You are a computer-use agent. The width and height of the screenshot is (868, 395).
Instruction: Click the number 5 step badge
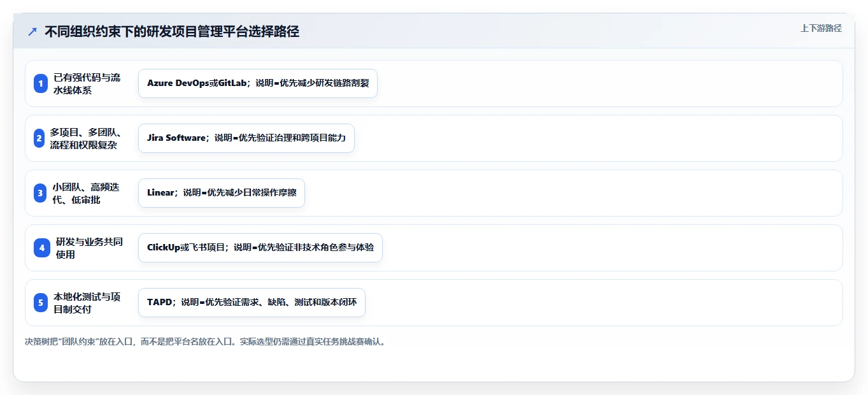pos(41,303)
